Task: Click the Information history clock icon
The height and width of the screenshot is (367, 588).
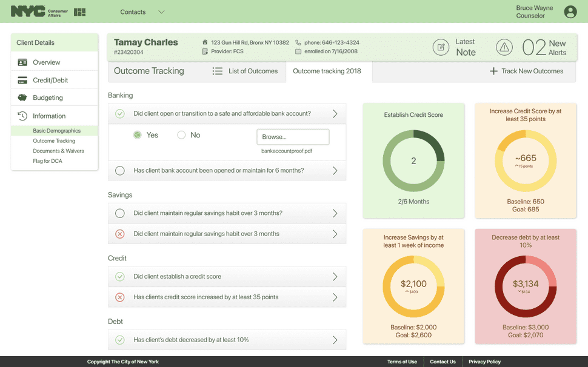Action: coord(22,116)
